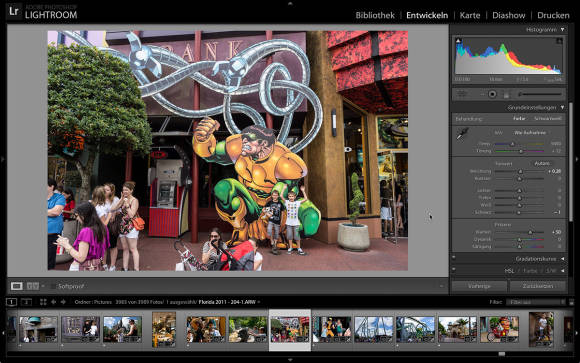The image size is (580, 363).
Task: Open the 'Wie Aufnahme' white balance dropdown
Action: click(x=530, y=132)
